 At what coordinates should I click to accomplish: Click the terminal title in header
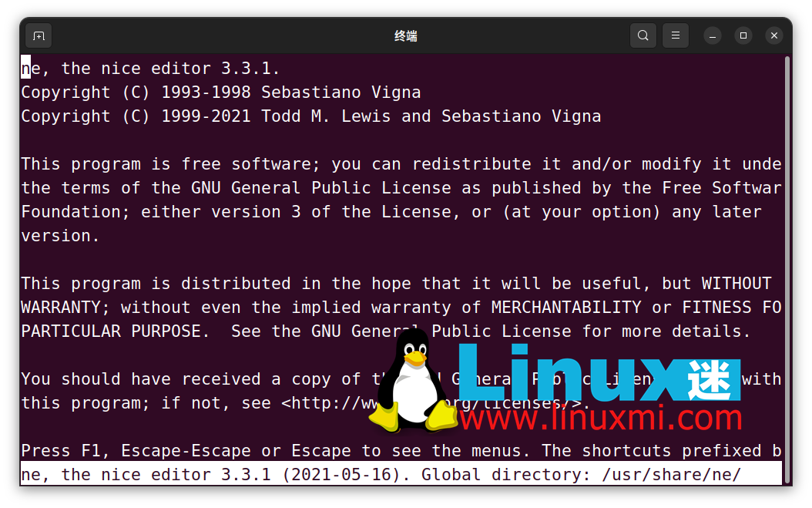point(405,35)
